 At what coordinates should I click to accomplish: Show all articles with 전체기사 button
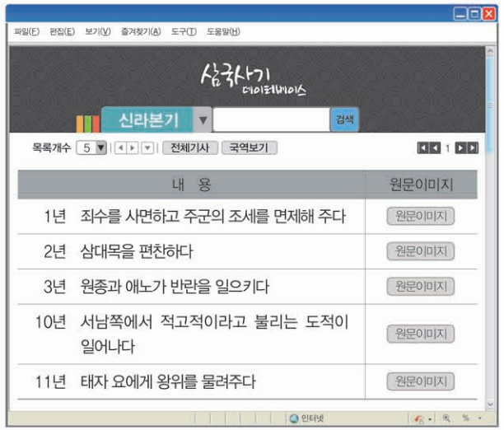pyautogui.click(x=190, y=148)
